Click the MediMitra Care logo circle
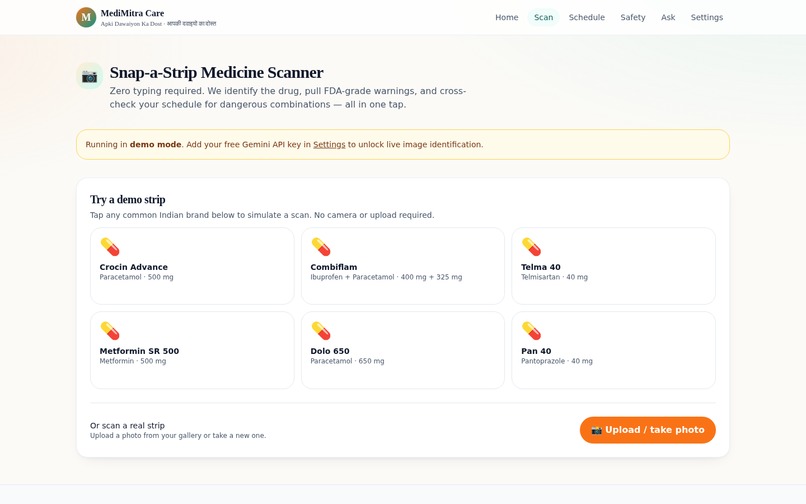 (86, 17)
